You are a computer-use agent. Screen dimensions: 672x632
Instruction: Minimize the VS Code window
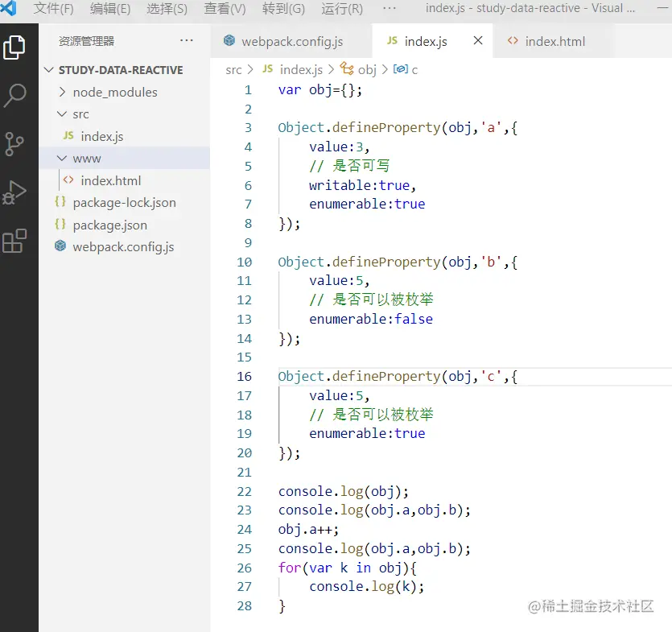pyautogui.click(x=663, y=8)
